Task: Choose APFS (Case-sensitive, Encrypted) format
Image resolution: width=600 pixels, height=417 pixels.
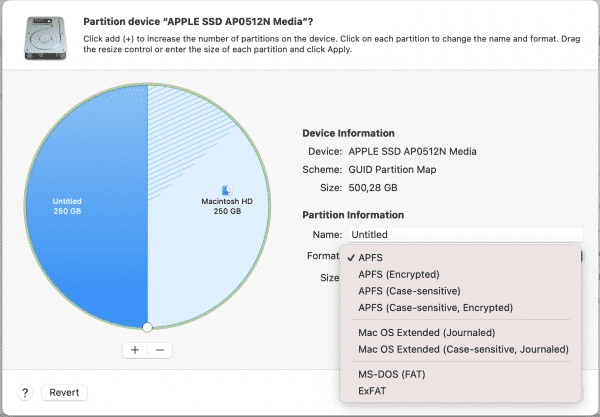Action: pos(460,308)
